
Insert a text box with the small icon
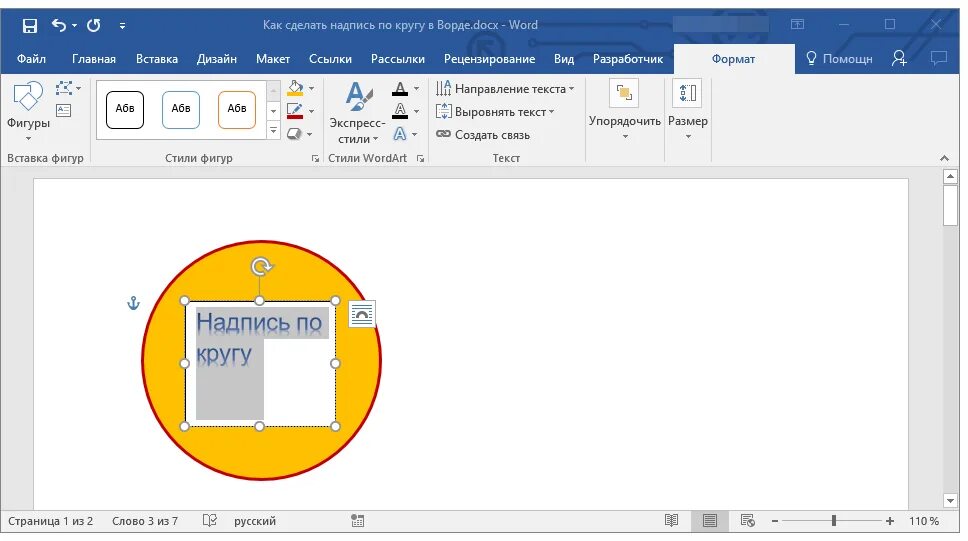(64, 111)
